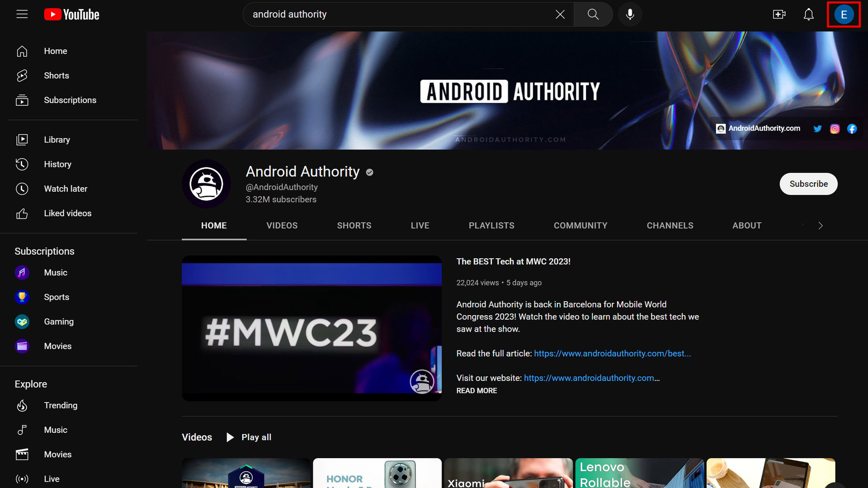This screenshot has width=868, height=488.
Task: Clear the search box text
Action: [x=560, y=14]
